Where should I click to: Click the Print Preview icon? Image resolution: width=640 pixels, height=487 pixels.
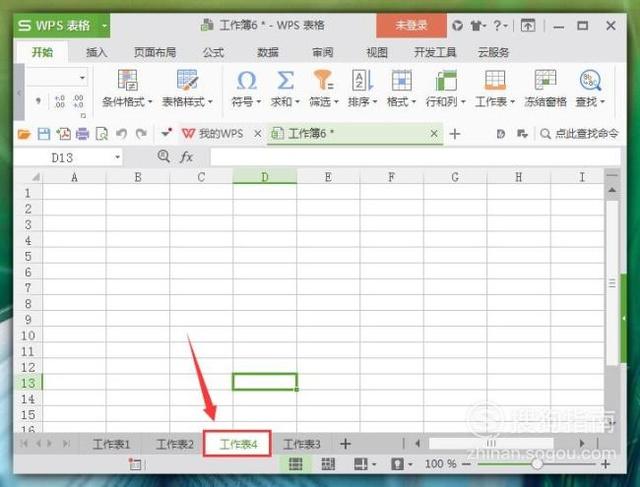tap(102, 134)
